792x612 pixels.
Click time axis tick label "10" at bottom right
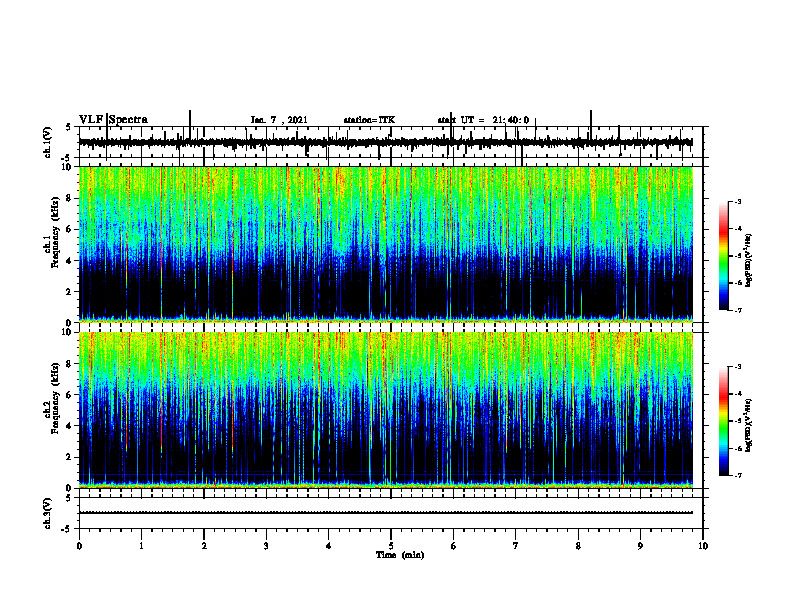tap(703, 546)
